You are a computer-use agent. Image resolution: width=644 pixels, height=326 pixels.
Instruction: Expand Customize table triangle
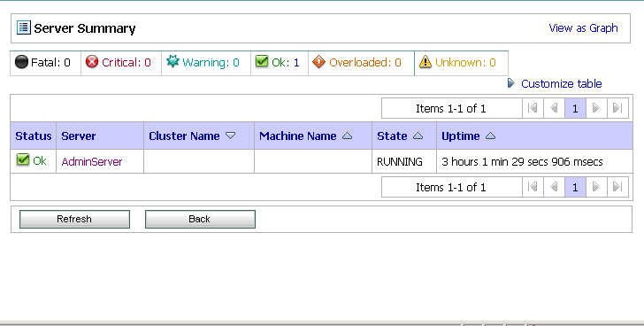tap(511, 83)
